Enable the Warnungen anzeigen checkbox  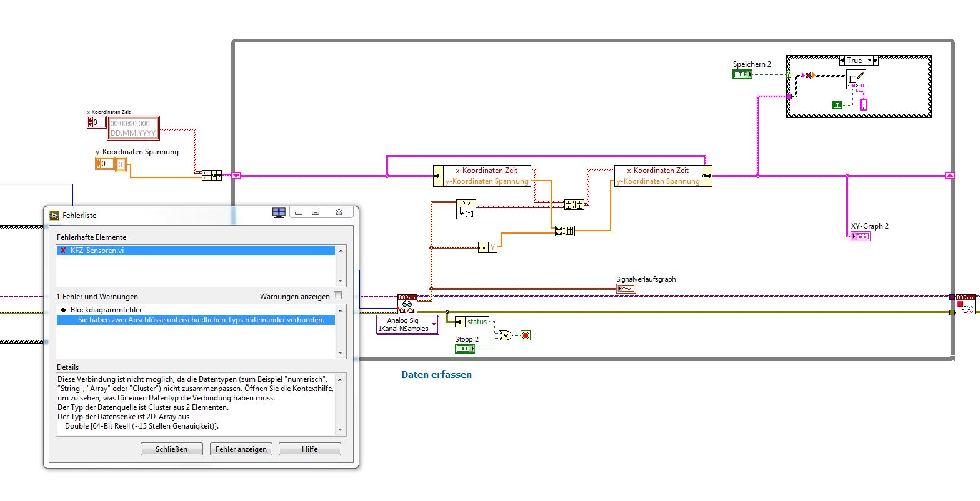coord(338,295)
